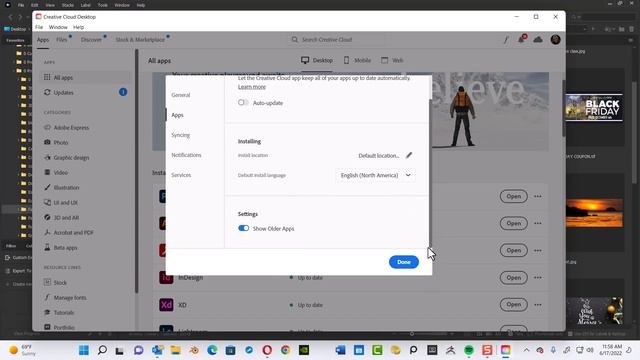The width and height of the screenshot is (640, 360).
Task: Click cloud sync status icon
Action: (x=538, y=40)
